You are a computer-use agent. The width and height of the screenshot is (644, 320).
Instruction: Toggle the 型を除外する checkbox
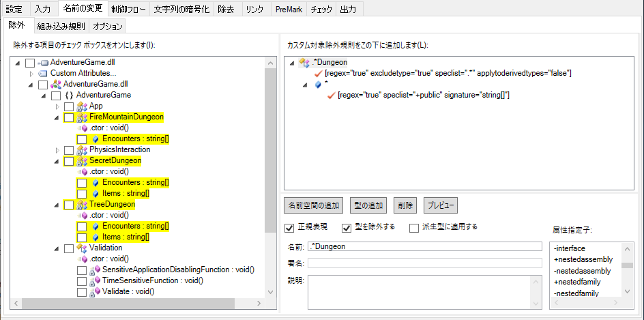tap(347, 228)
